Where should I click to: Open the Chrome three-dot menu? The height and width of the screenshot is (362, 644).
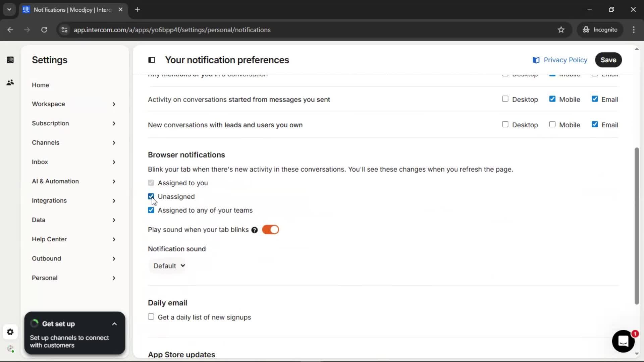634,30
